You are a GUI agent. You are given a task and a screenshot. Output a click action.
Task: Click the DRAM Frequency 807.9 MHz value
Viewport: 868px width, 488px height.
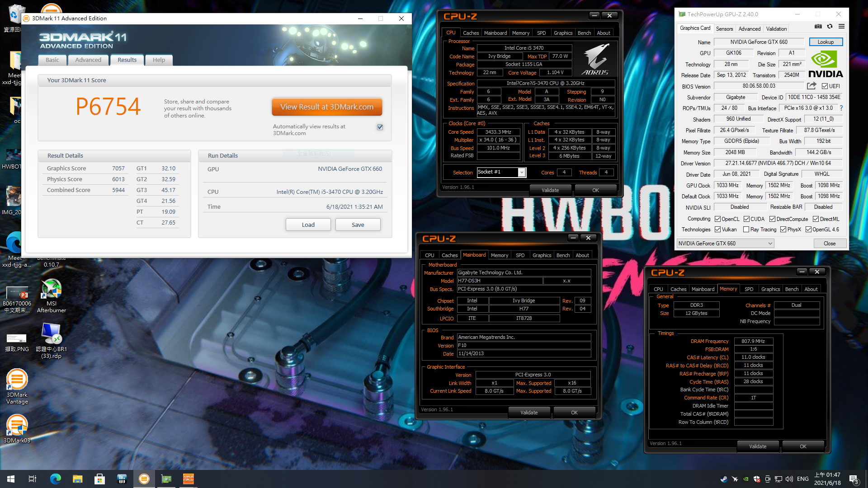tap(753, 342)
